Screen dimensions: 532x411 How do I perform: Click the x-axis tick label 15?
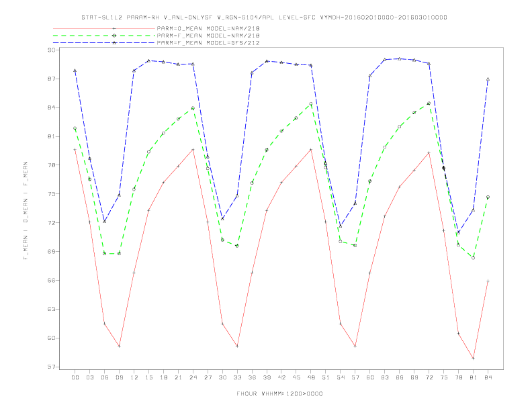coord(148,377)
